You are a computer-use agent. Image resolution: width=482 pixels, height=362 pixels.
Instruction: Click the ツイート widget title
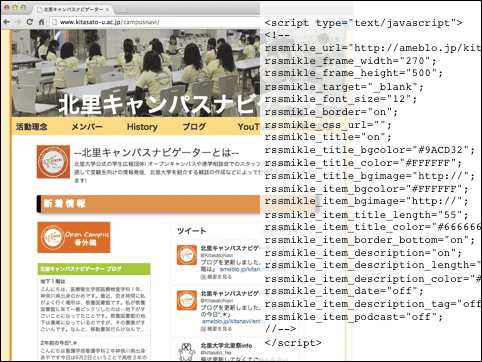pyautogui.click(x=191, y=231)
